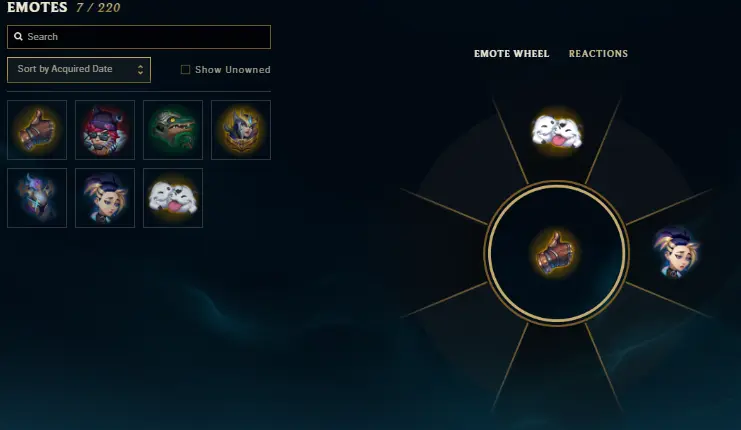Focus the emote Search field

139,37
